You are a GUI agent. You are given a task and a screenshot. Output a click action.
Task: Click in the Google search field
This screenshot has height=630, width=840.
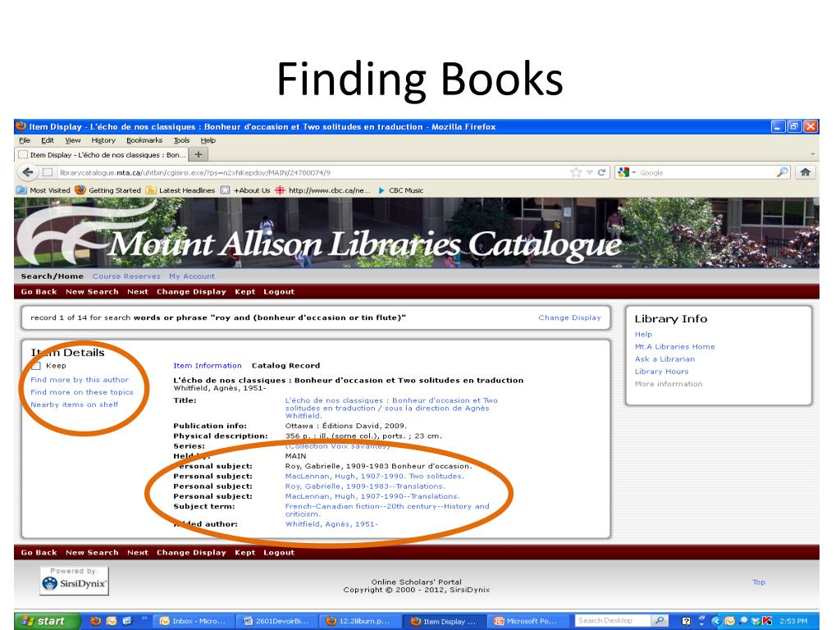click(706, 172)
